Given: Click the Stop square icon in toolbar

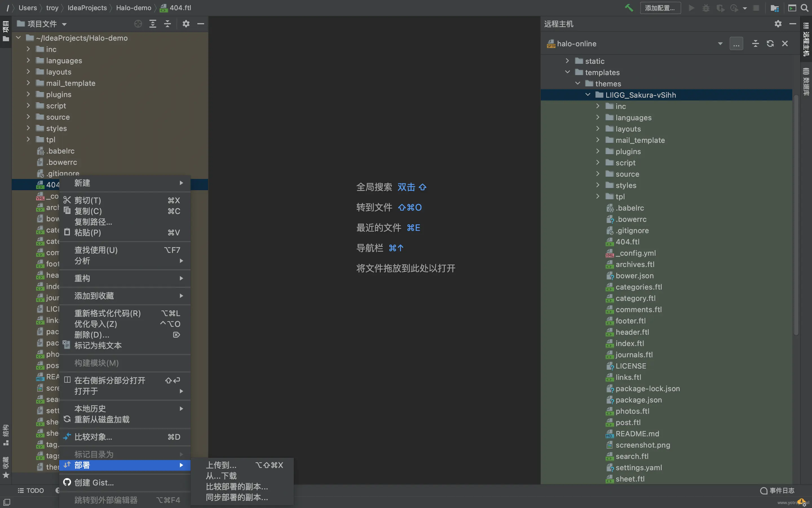Looking at the screenshot, I should click(756, 8).
